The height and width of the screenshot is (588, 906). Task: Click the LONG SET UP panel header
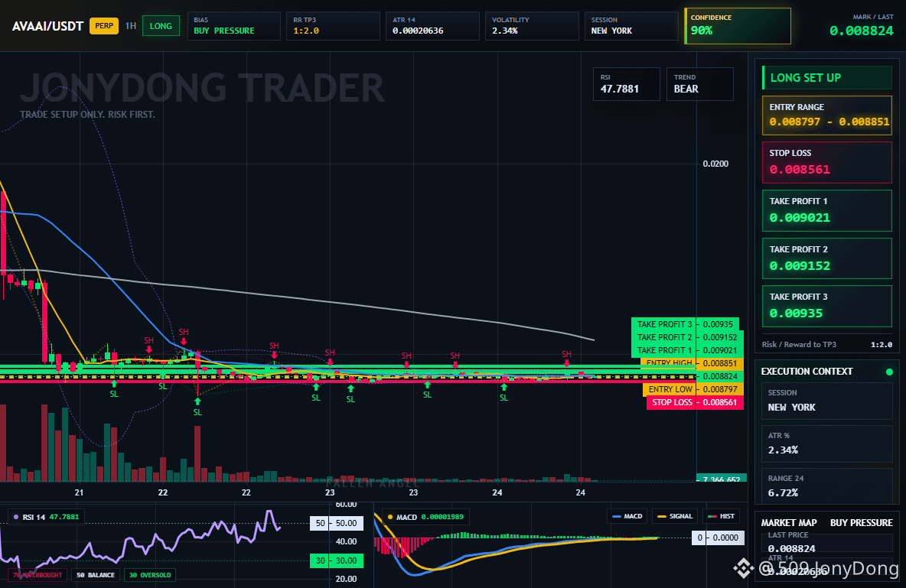[x=827, y=77]
